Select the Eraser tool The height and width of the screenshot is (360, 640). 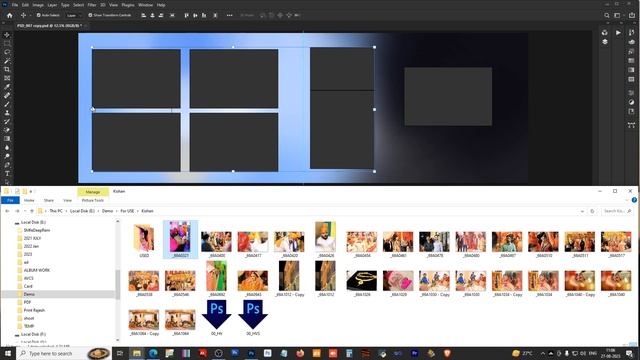tap(7, 130)
